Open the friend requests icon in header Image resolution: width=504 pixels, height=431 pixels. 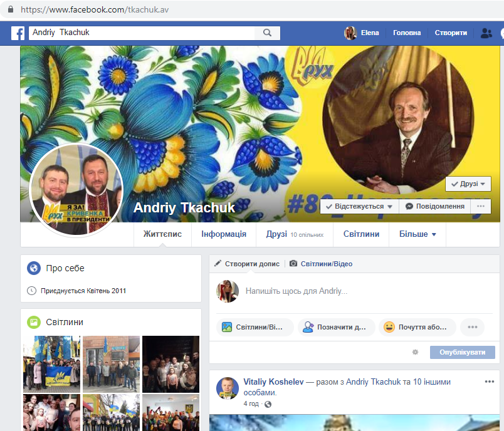(x=486, y=33)
